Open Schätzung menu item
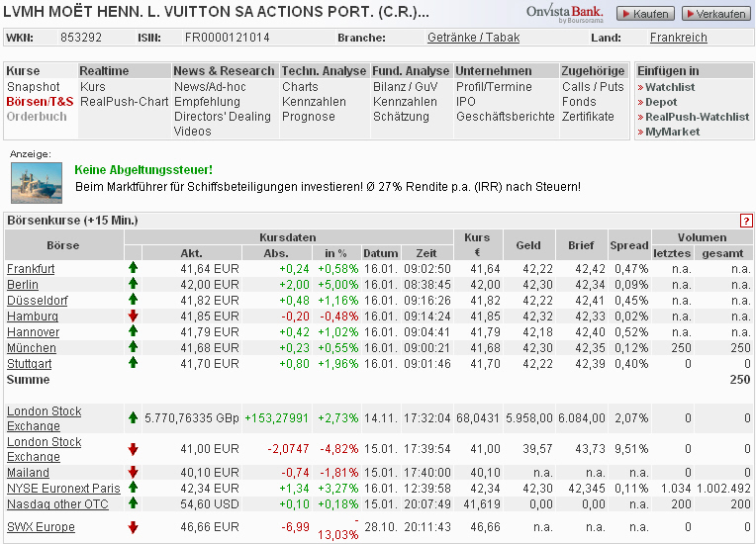This screenshot has width=756, height=544. 401,117
